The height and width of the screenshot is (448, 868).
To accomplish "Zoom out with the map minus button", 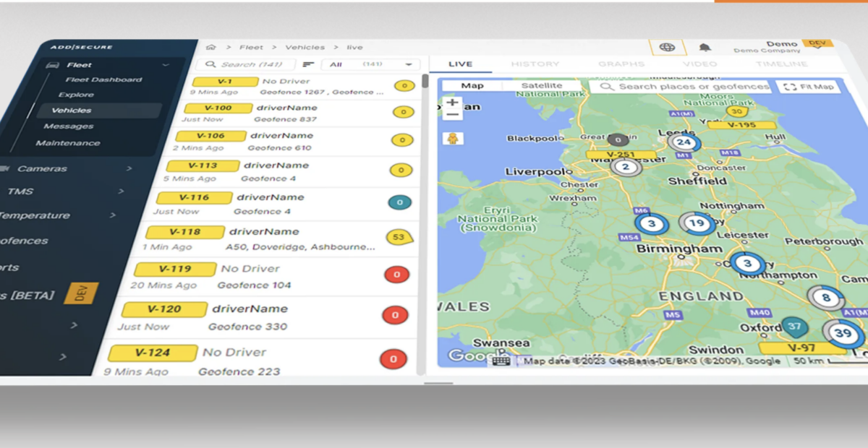I will coord(453,116).
